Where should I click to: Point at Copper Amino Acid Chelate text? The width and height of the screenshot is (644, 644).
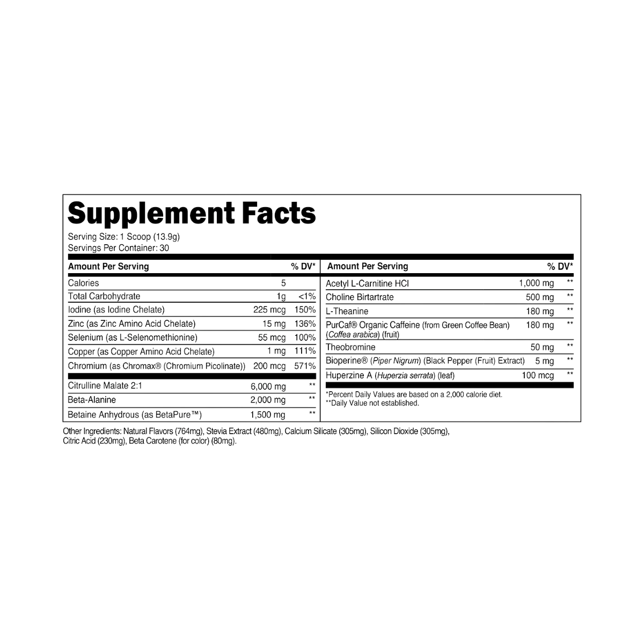(x=141, y=352)
